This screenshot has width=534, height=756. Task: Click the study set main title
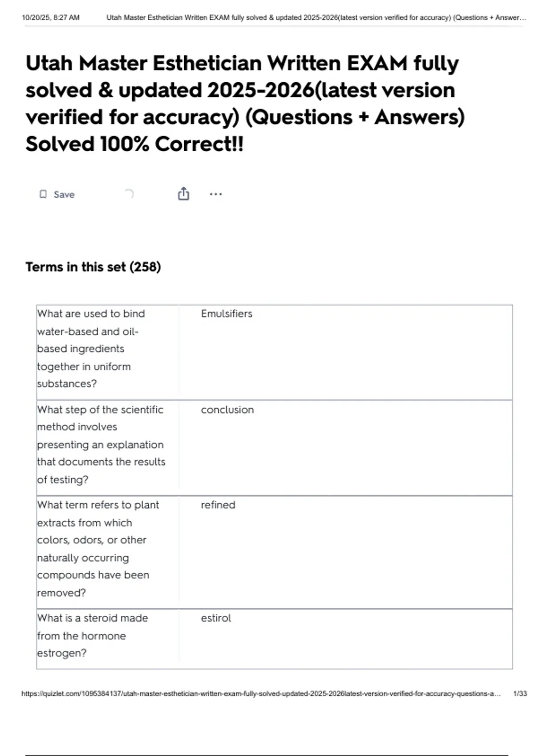[x=245, y=103]
